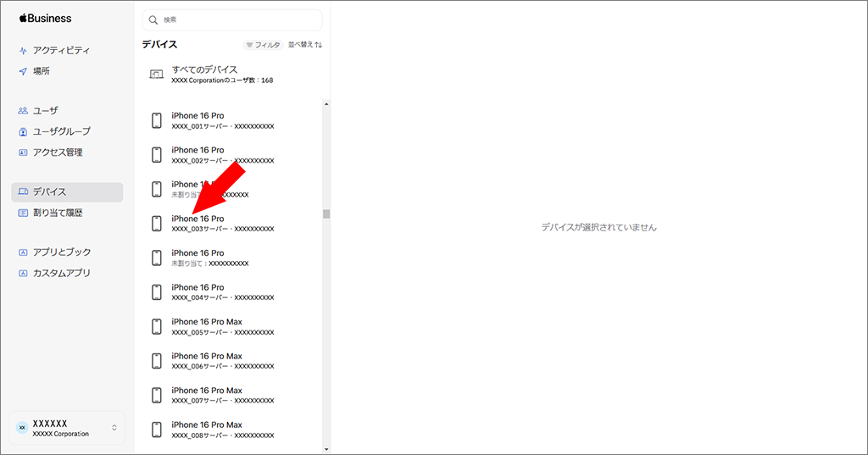
Task: Click the 割り当て履歴 list icon
Action: point(23,214)
